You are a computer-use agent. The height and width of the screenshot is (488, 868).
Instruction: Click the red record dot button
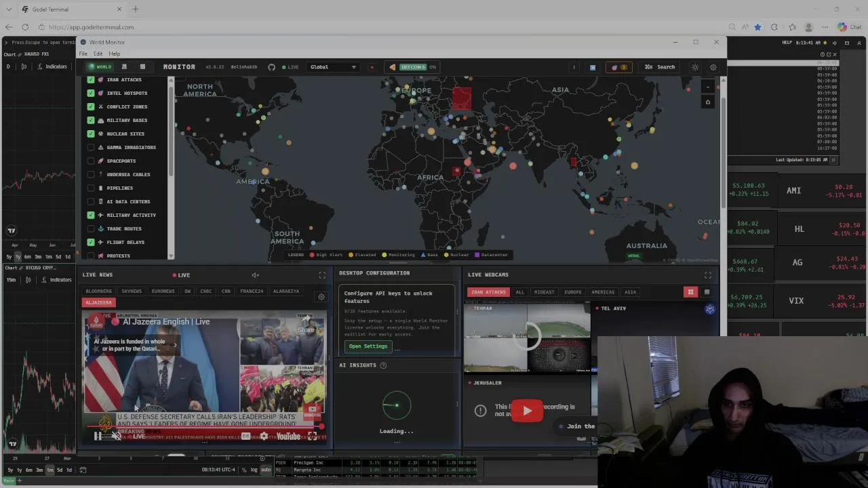click(x=372, y=67)
